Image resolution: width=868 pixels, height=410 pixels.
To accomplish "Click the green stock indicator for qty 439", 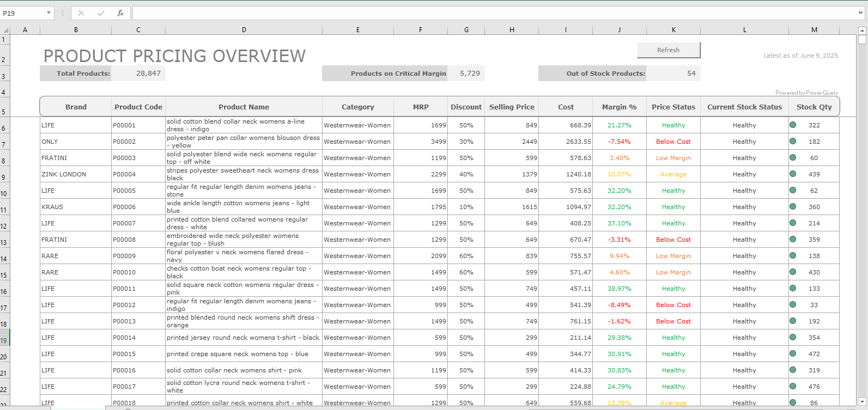I will [x=793, y=174].
